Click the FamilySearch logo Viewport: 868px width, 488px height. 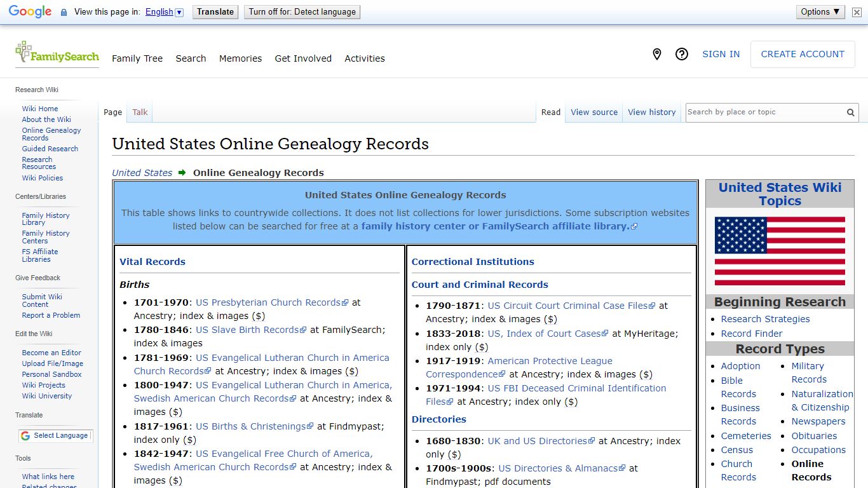tap(57, 53)
